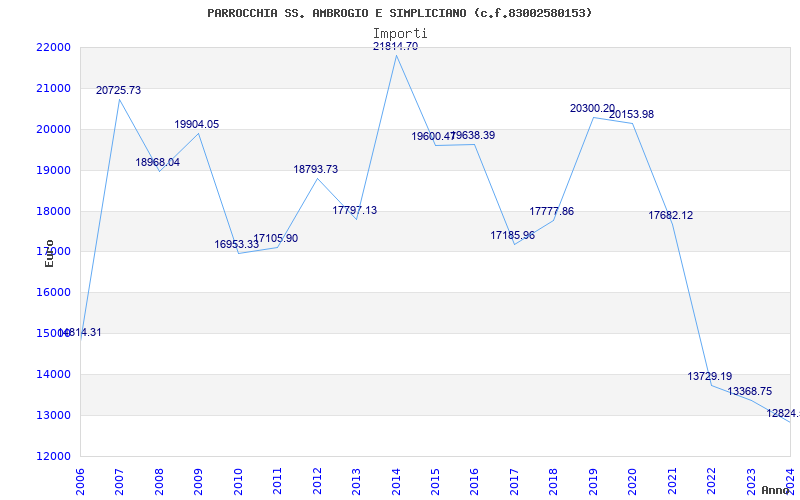Click the 2011 x-axis year label
Image resolution: width=800 pixels, height=500 pixels.
pyautogui.click(x=277, y=481)
